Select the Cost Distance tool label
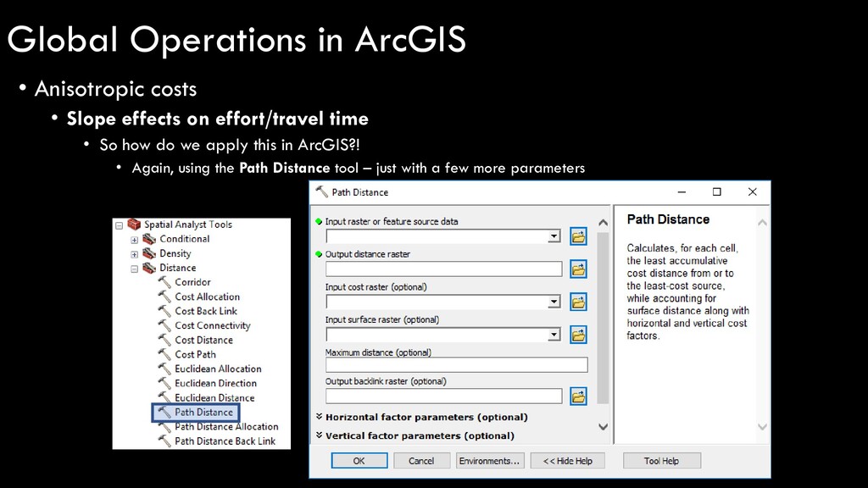The image size is (868, 488). [203, 340]
